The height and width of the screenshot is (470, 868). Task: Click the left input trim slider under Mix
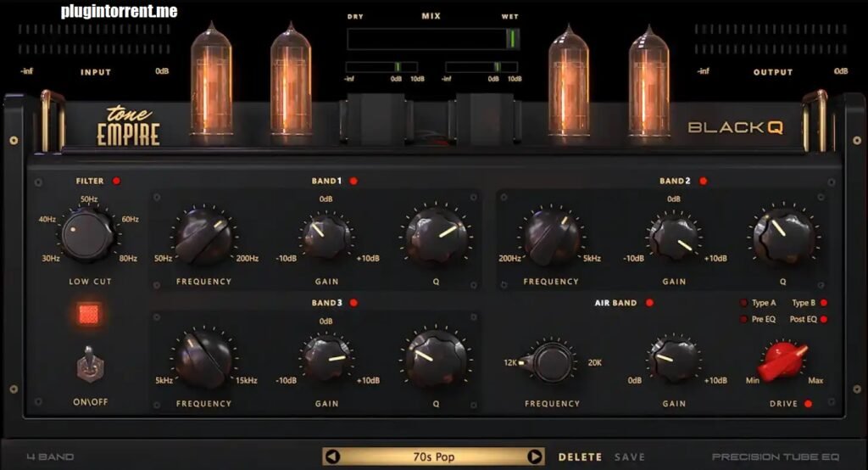point(381,67)
